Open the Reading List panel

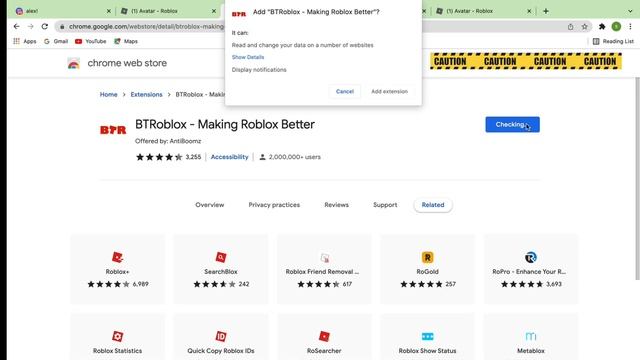[x=613, y=41]
